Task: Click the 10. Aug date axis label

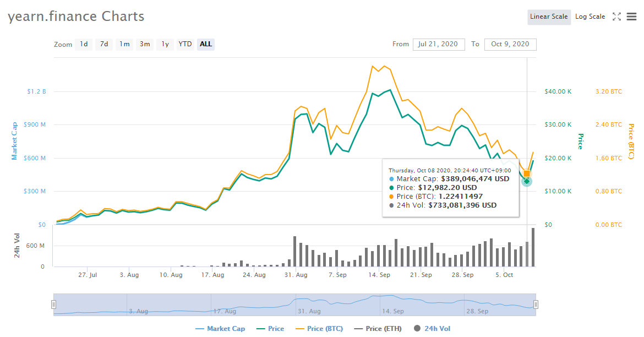Action: coord(171,275)
